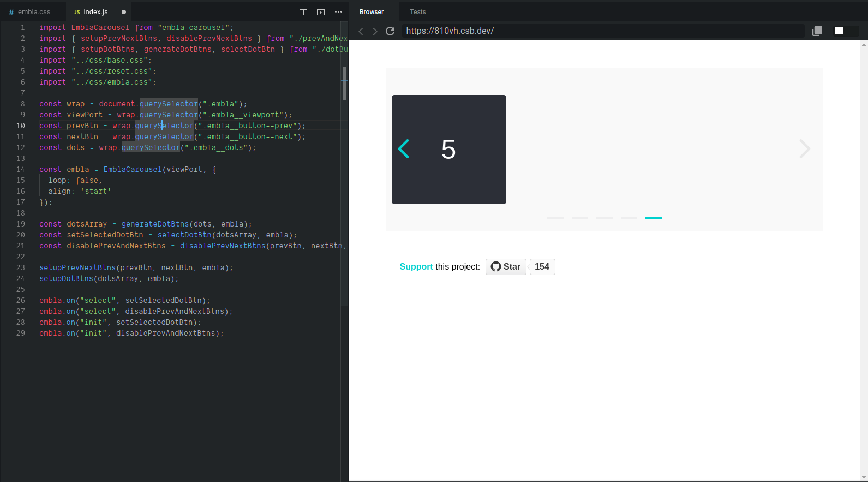The height and width of the screenshot is (482, 868).
Task: Open preview in new window icon
Action: (x=817, y=31)
